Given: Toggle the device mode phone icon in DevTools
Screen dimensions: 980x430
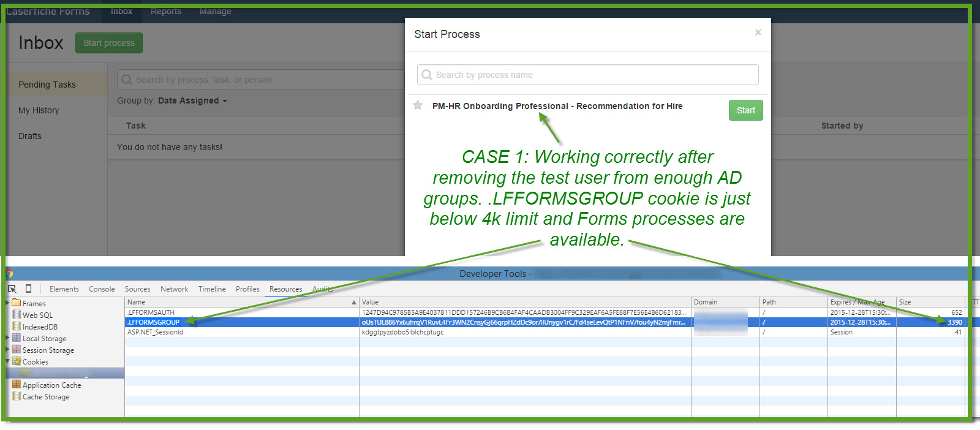Looking at the screenshot, I should click(28, 289).
